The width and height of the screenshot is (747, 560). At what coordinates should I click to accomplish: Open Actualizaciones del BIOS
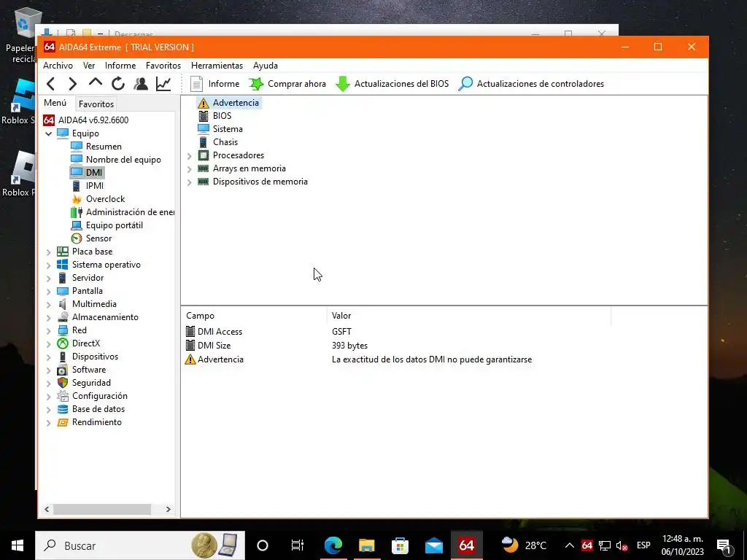click(x=392, y=84)
